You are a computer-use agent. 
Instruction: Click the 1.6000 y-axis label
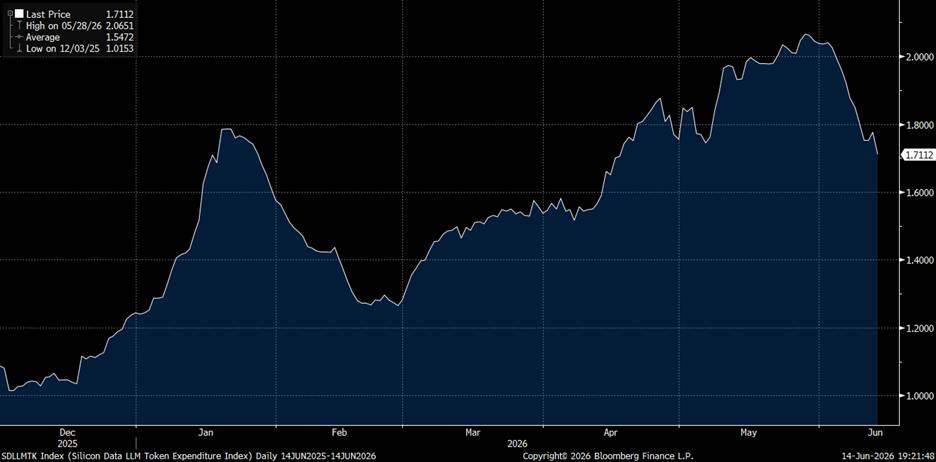pos(920,192)
